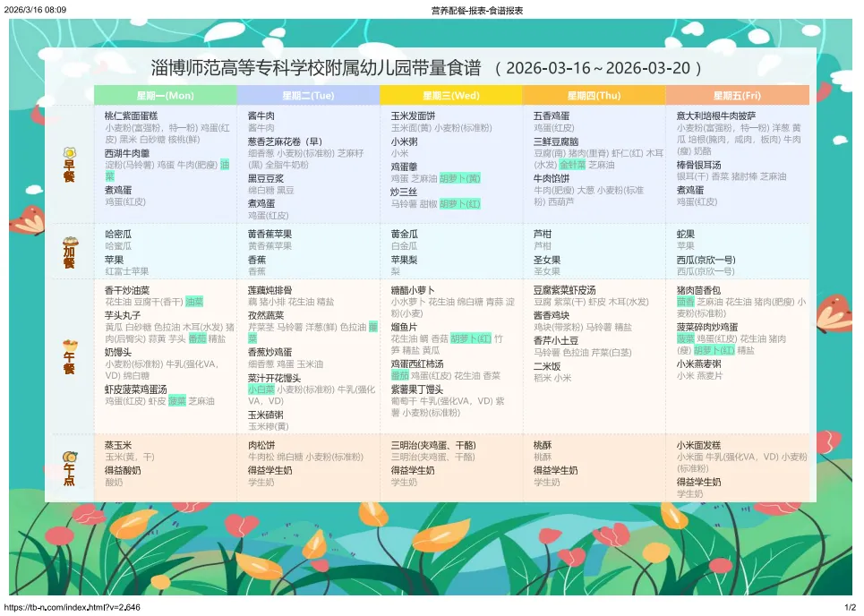Click the highlighted 金针菜 ingredient tag
The width and height of the screenshot is (864, 616).
point(573,165)
